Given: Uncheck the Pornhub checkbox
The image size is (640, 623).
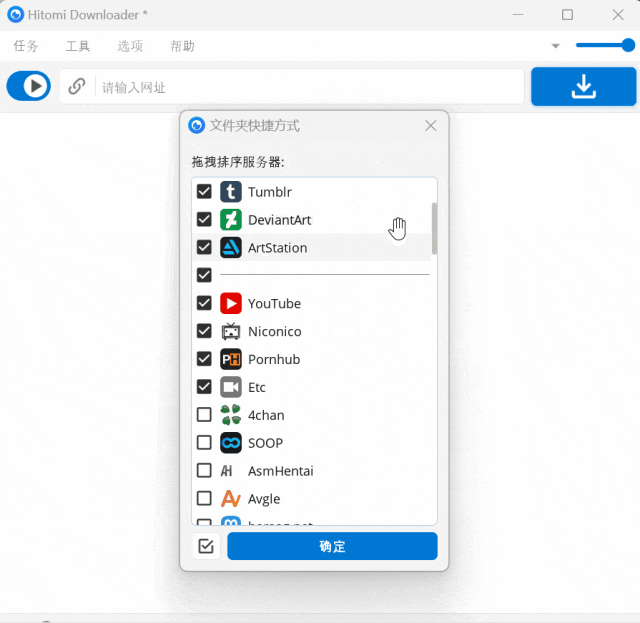Looking at the screenshot, I should coord(204,359).
